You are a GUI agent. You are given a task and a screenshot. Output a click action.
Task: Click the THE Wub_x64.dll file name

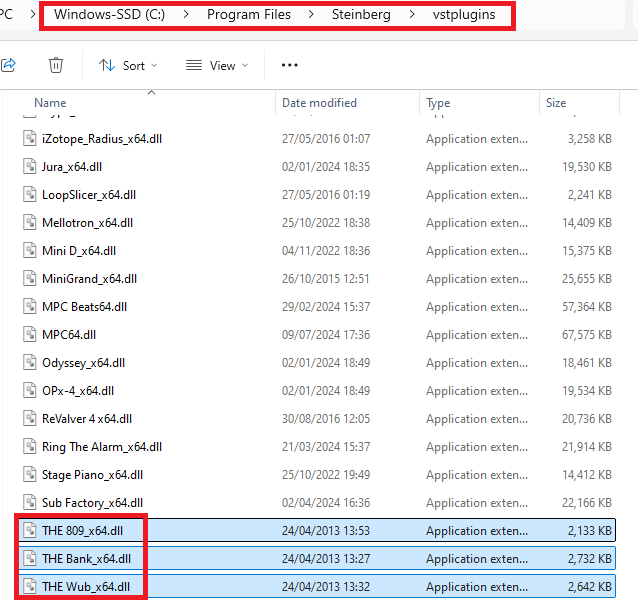click(x=86, y=587)
